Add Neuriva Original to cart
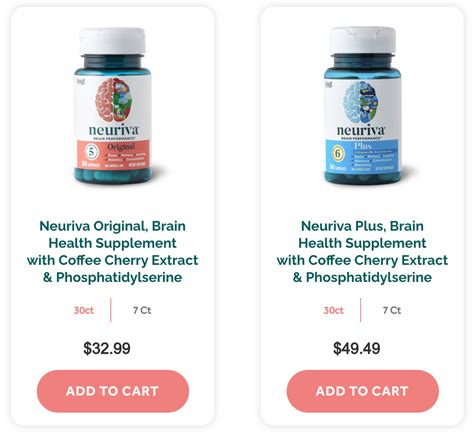The width and height of the screenshot is (474, 434). pyautogui.click(x=113, y=391)
